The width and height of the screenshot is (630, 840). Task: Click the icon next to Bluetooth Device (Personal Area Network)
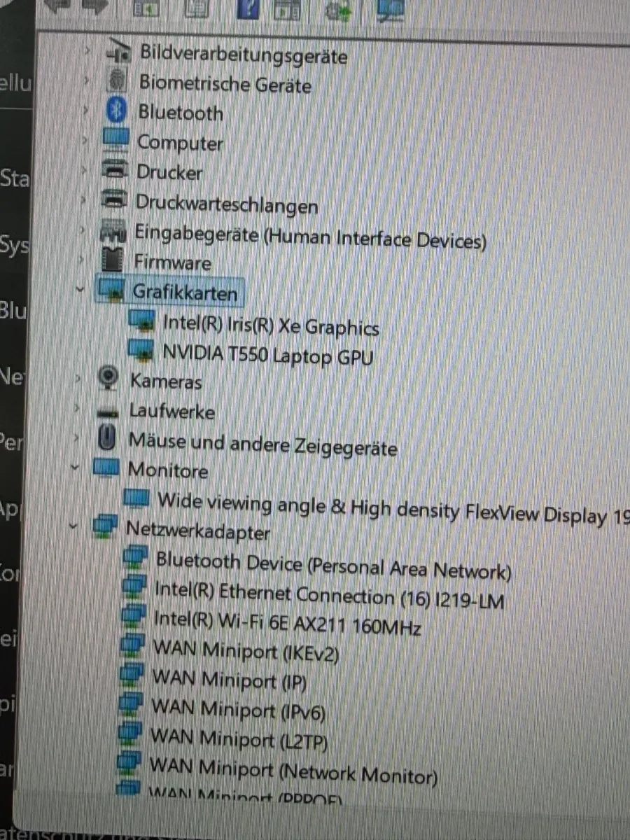(134, 559)
